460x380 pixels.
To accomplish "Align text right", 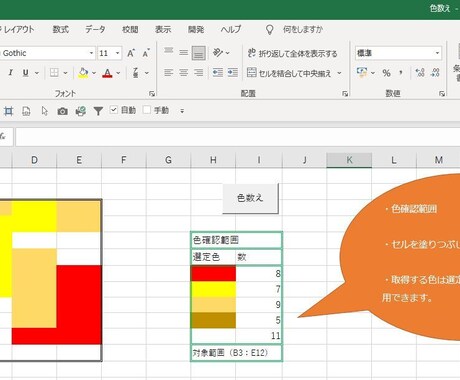I will click(198, 73).
